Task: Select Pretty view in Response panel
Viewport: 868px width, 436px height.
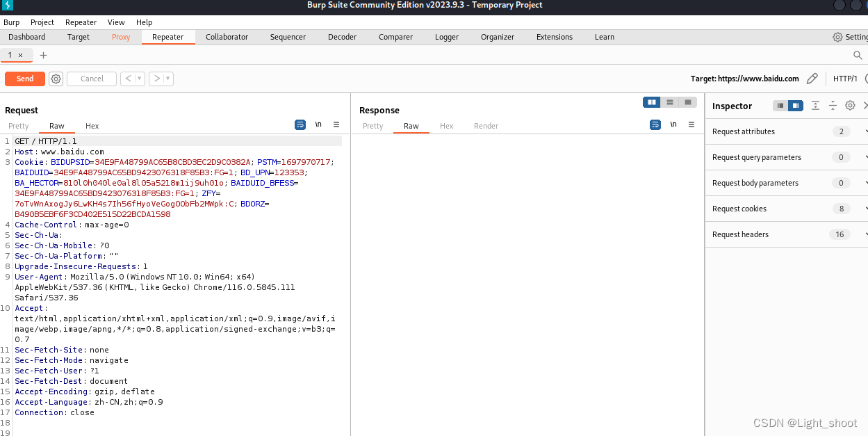Action: (373, 126)
